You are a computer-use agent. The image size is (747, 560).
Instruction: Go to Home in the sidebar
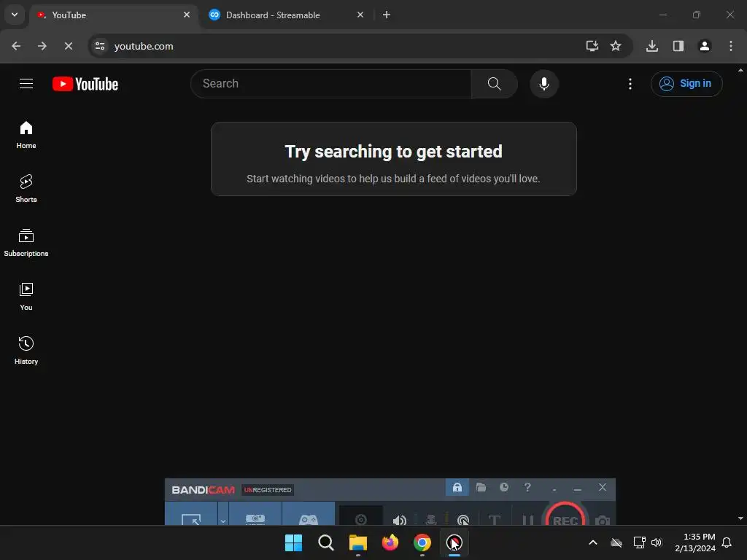click(26, 135)
